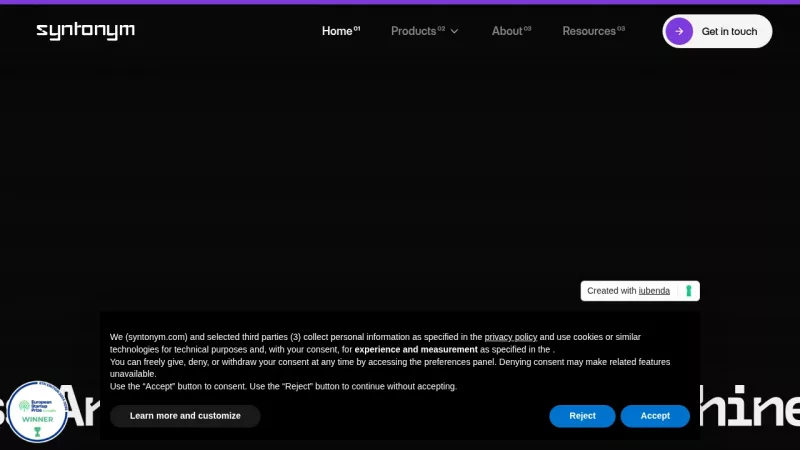This screenshot has height=450, width=800.
Task: Expand the Products dropdown chevron
Action: tap(454, 32)
